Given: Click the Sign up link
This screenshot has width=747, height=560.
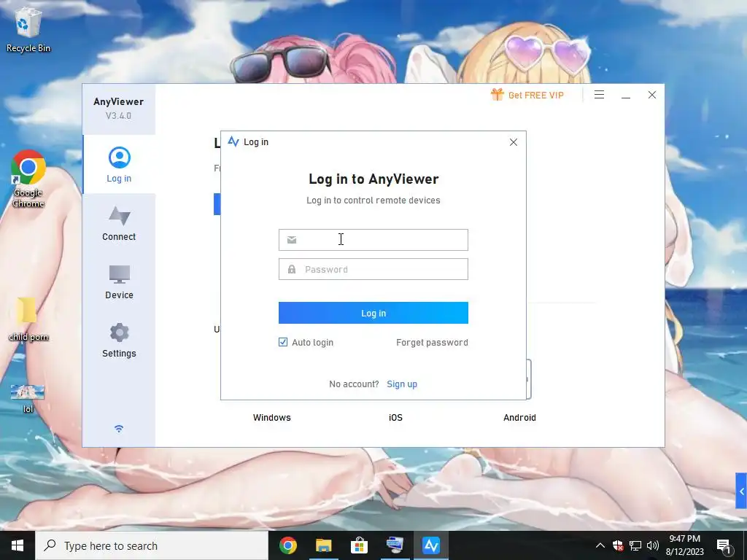Looking at the screenshot, I should point(402,384).
